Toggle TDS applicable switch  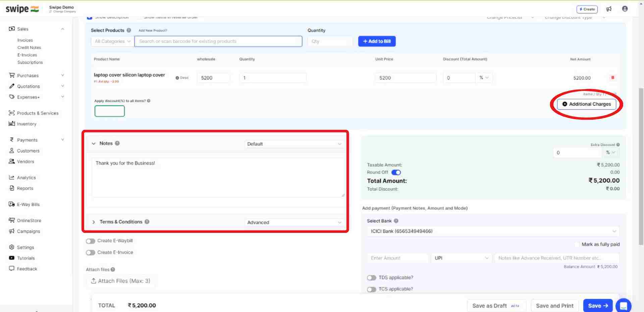point(372,278)
